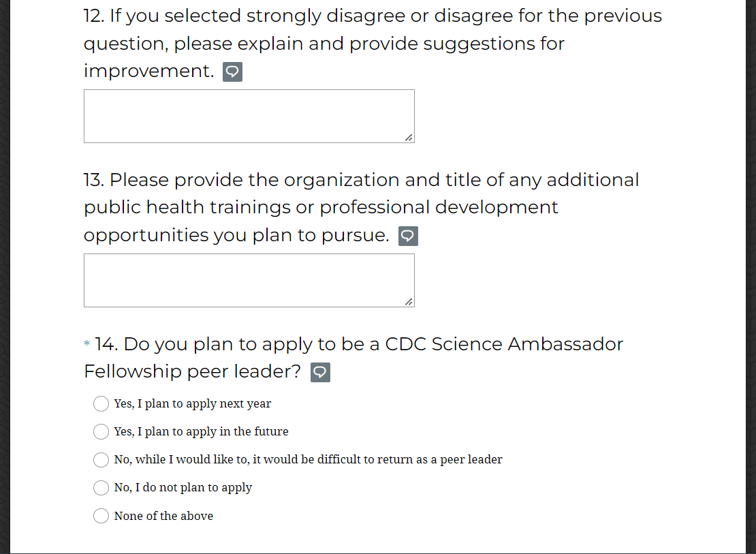Click the 'None of the above' label text
The height and width of the screenshot is (554, 756).
pyautogui.click(x=163, y=517)
